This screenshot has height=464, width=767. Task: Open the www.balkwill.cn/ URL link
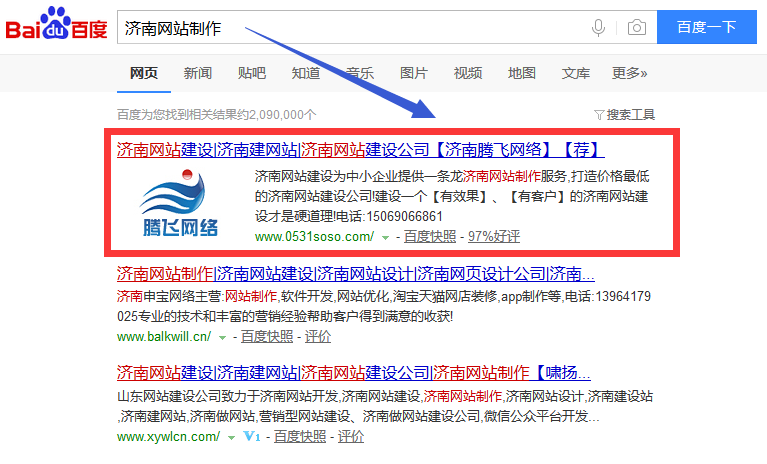point(164,337)
